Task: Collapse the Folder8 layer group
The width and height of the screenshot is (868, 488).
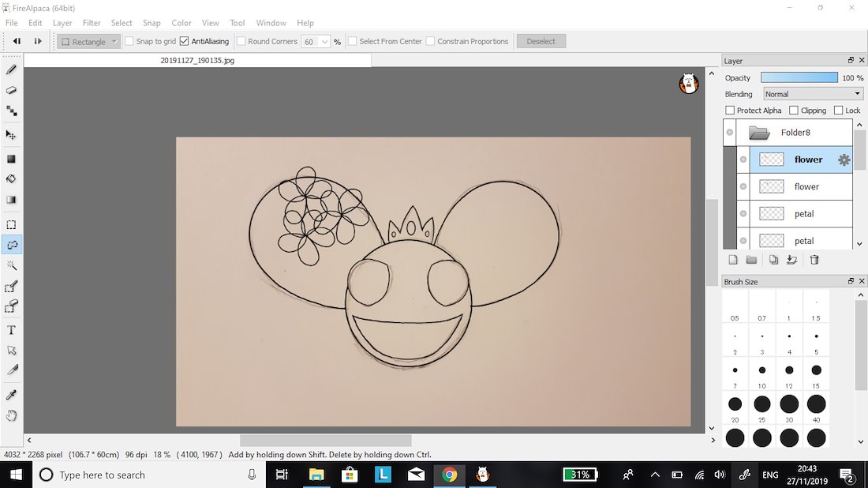Action: point(759,133)
